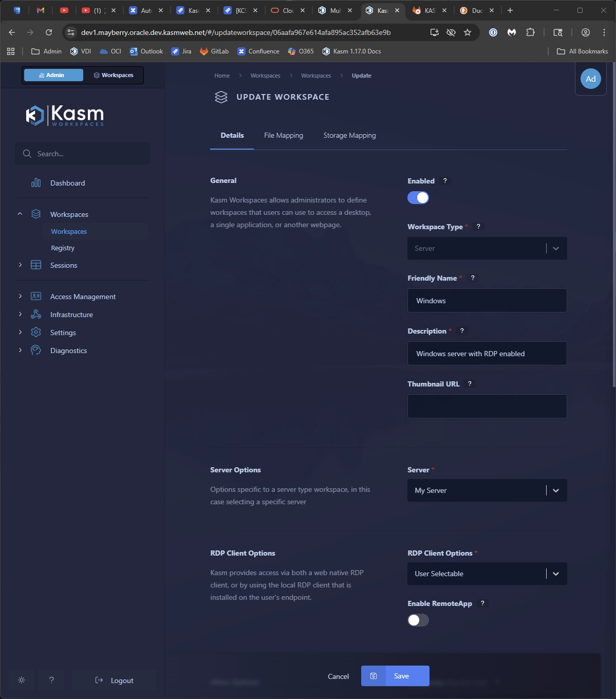
Task: Open the Kasm 1.17.0 Docs bookmark
Action: point(351,51)
